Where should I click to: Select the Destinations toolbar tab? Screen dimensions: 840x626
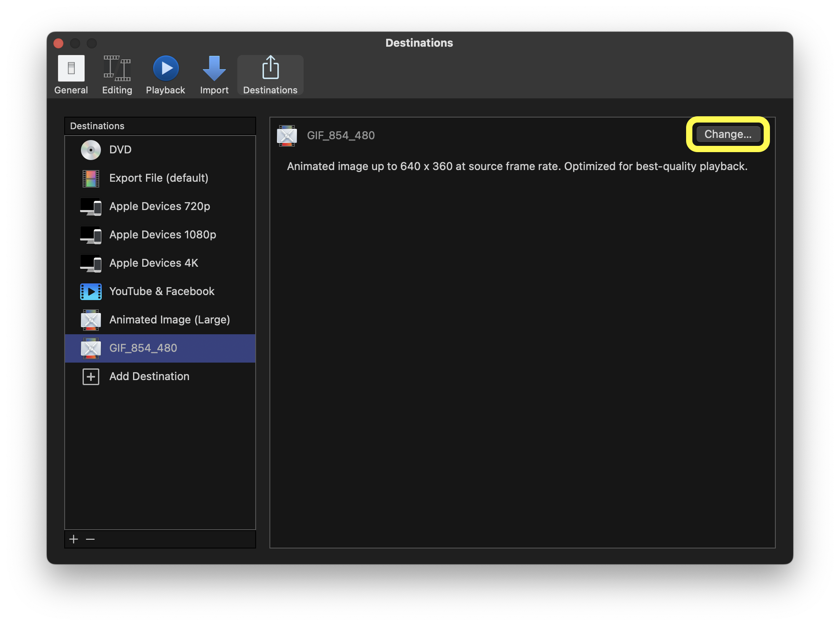(270, 75)
